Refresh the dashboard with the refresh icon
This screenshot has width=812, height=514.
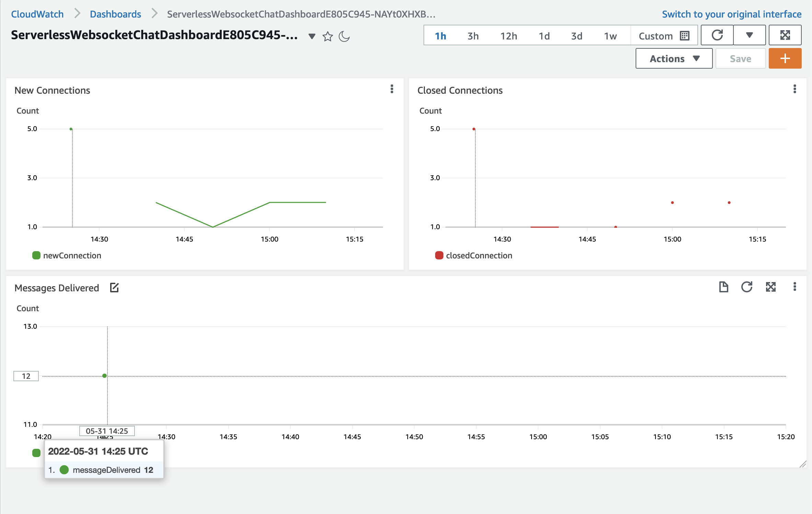click(717, 35)
